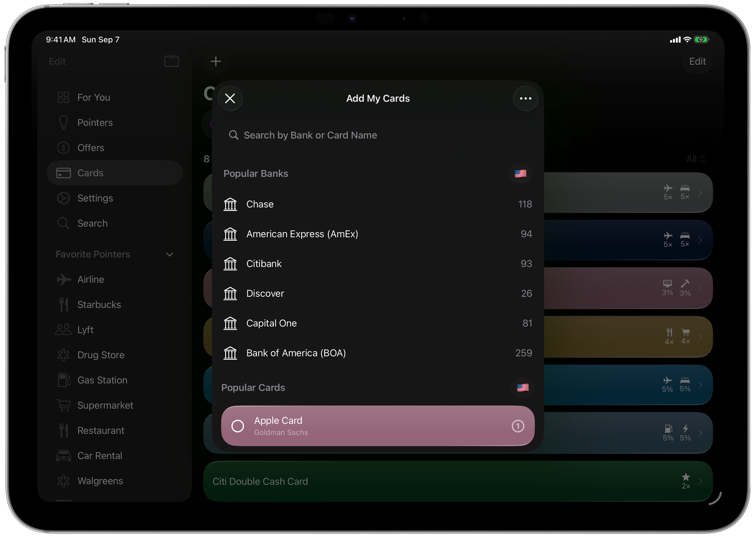
Task: Open the All sort filter dropdown
Action: tap(696, 159)
